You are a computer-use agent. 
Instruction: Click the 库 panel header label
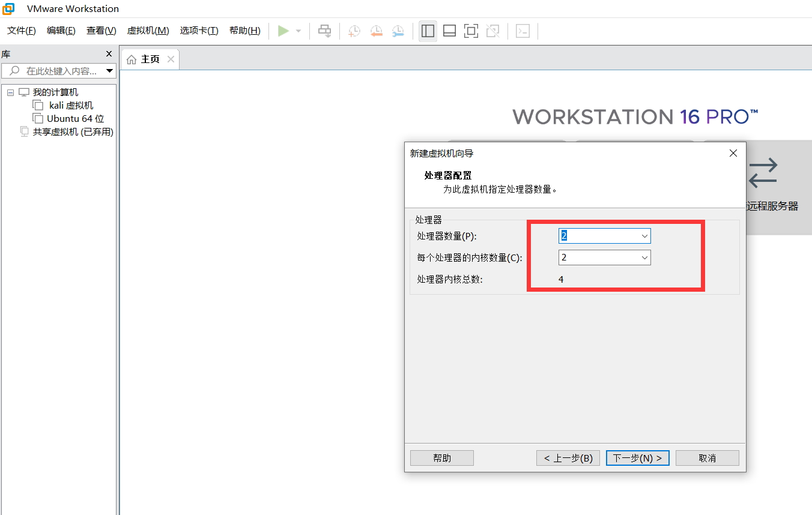tap(5, 54)
